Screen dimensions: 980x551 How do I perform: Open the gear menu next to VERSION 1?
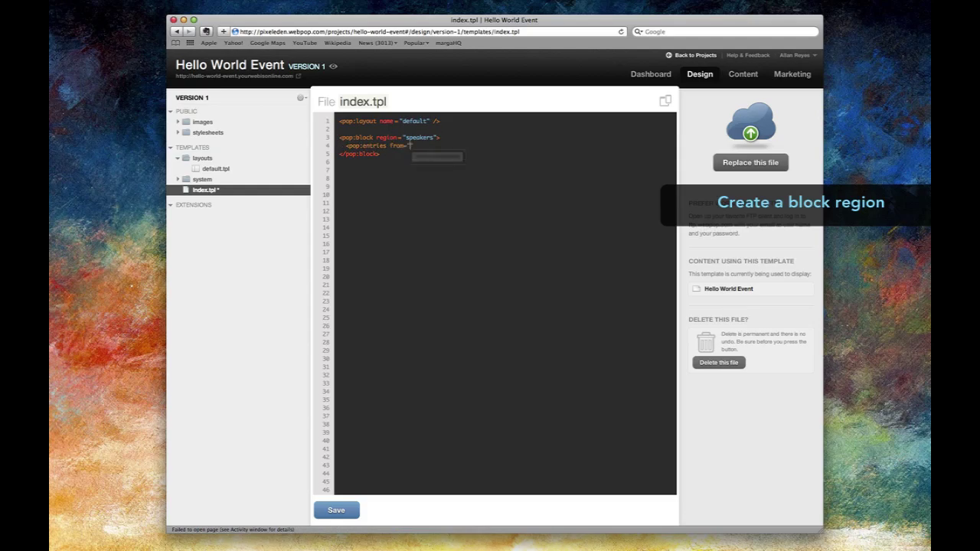tap(302, 98)
